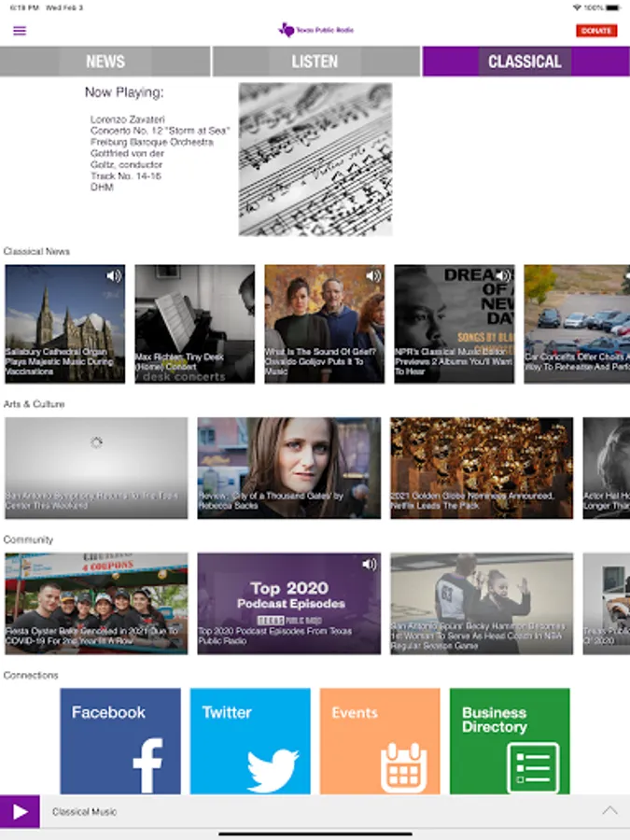
Task: Tap the Lorenzo Zavateri composer text
Action: [x=128, y=119]
